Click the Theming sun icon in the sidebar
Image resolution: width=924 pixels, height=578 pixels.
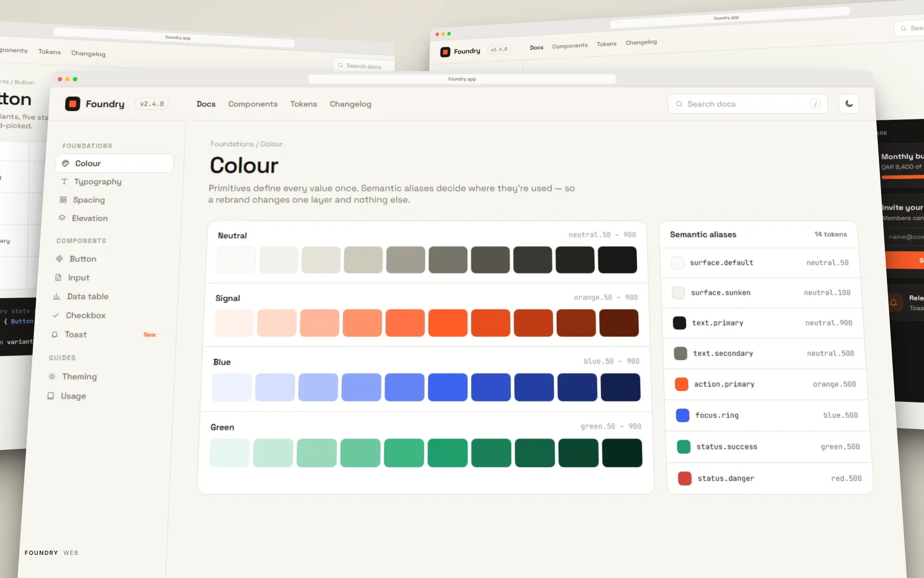pos(52,376)
